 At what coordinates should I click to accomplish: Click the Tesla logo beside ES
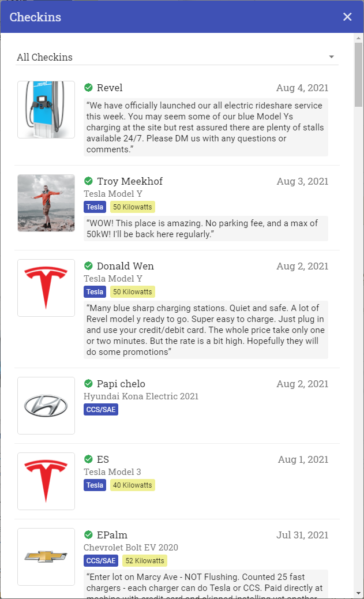point(46,481)
